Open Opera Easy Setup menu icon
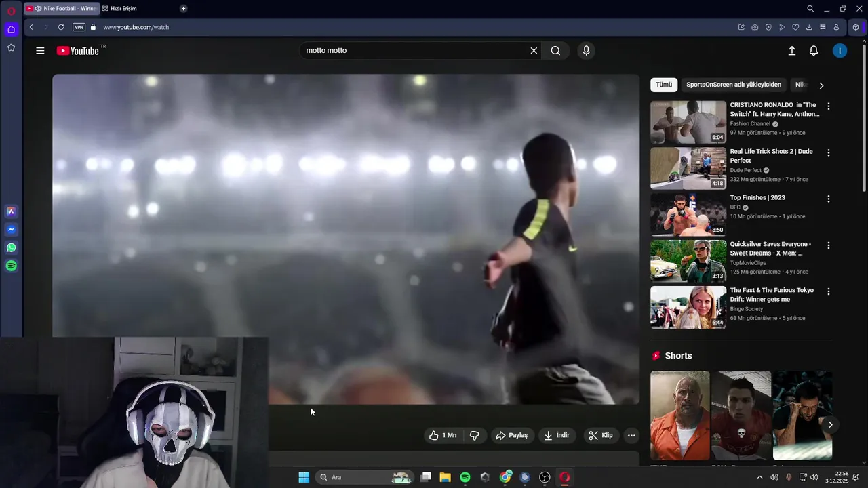The width and height of the screenshot is (868, 488). (823, 27)
